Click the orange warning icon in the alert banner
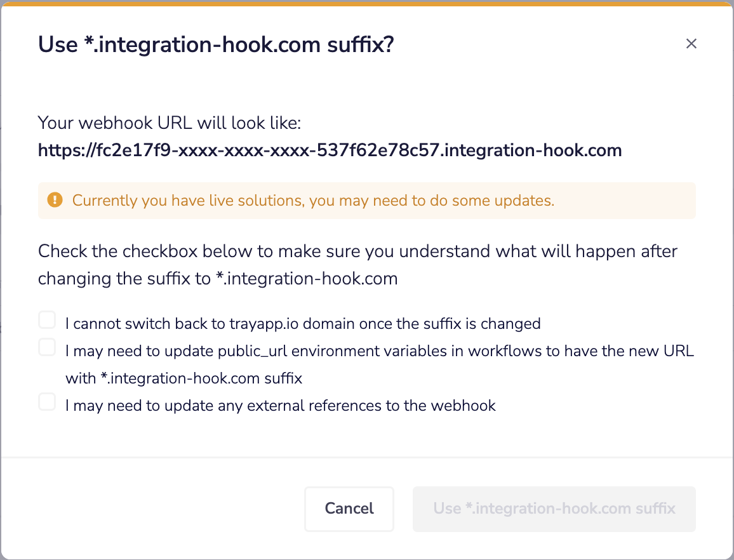This screenshot has width=734, height=560. click(55, 200)
